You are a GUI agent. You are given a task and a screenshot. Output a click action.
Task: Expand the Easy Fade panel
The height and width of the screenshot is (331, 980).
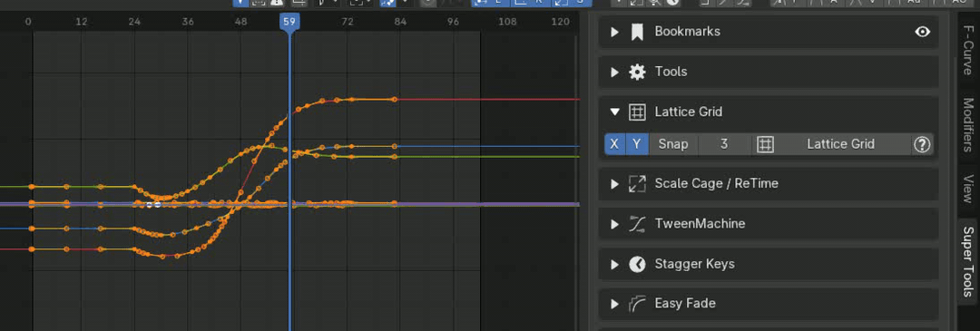click(615, 304)
